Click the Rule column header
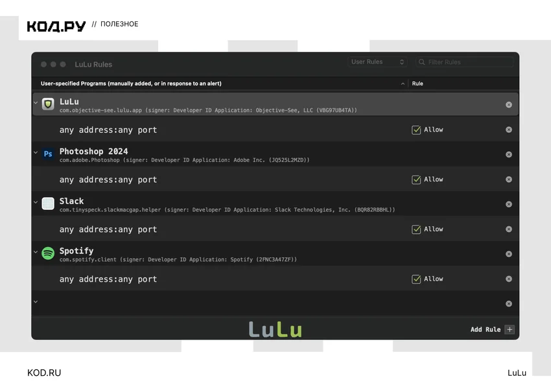The image size is (551, 392). (x=417, y=84)
